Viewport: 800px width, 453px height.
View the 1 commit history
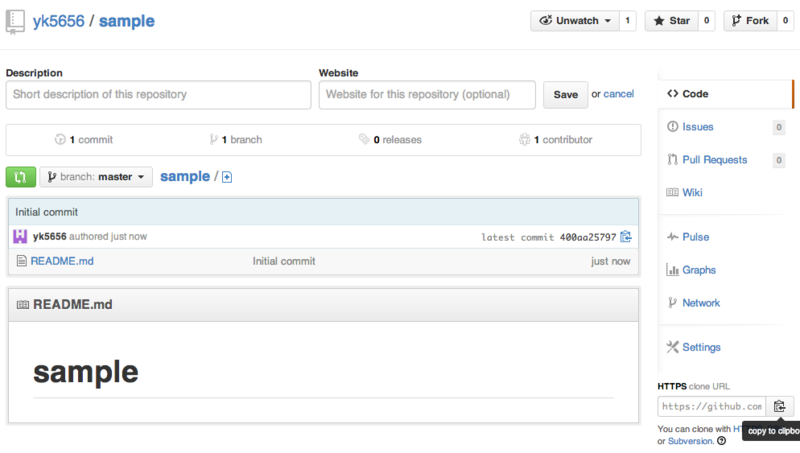click(x=84, y=139)
